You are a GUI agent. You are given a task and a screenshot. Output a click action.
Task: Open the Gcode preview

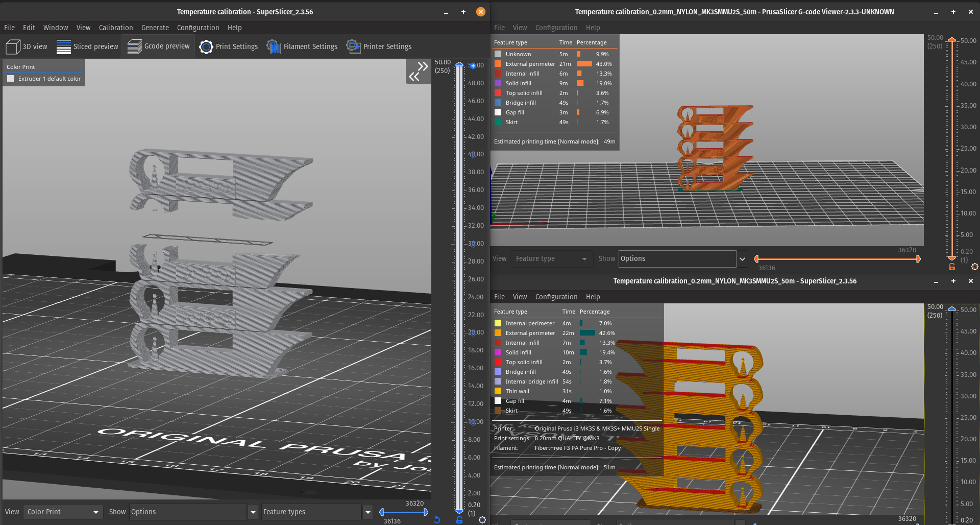[x=158, y=46]
